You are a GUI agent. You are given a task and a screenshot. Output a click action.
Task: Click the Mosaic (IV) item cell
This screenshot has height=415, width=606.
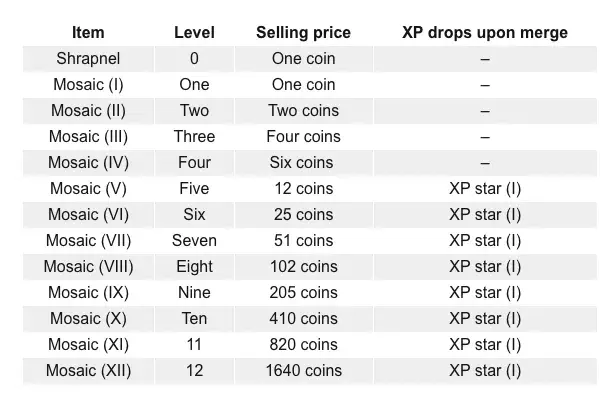[88, 162]
